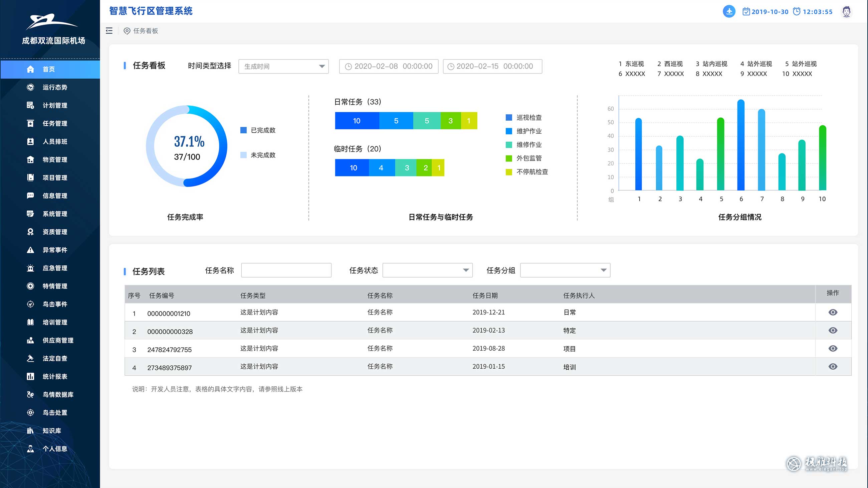
Task: Click the 任务看板 breadcrumb link
Action: click(146, 31)
